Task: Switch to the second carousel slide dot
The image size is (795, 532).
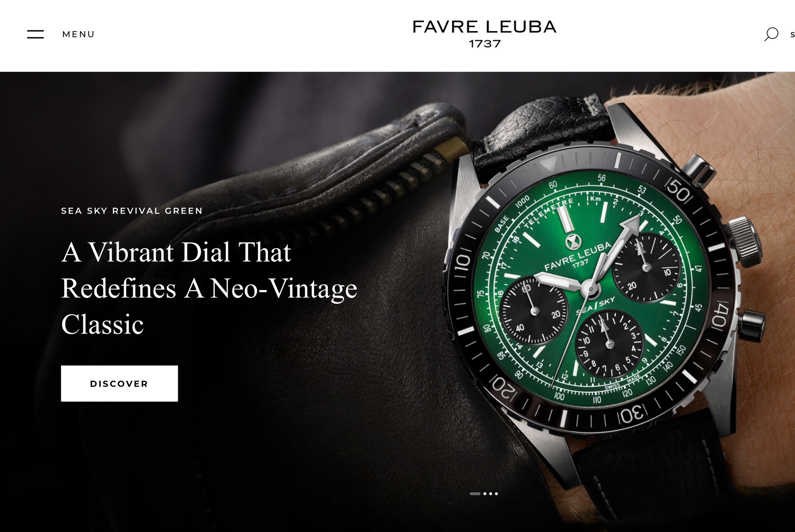Action: [x=485, y=493]
